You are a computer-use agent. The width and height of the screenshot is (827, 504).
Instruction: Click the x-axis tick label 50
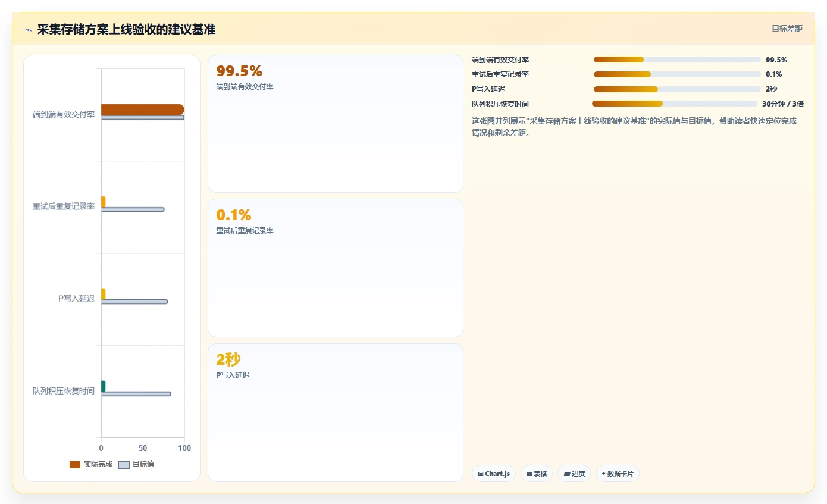(x=143, y=448)
